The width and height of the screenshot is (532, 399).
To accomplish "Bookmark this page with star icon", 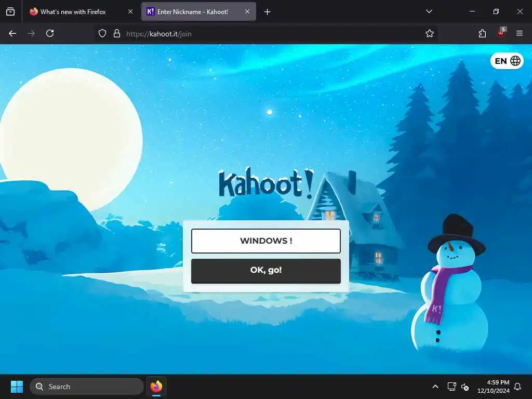I will (x=430, y=34).
